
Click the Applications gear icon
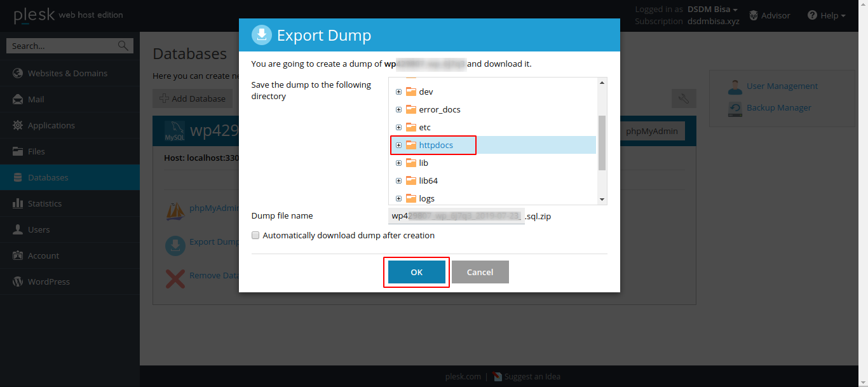tap(18, 125)
